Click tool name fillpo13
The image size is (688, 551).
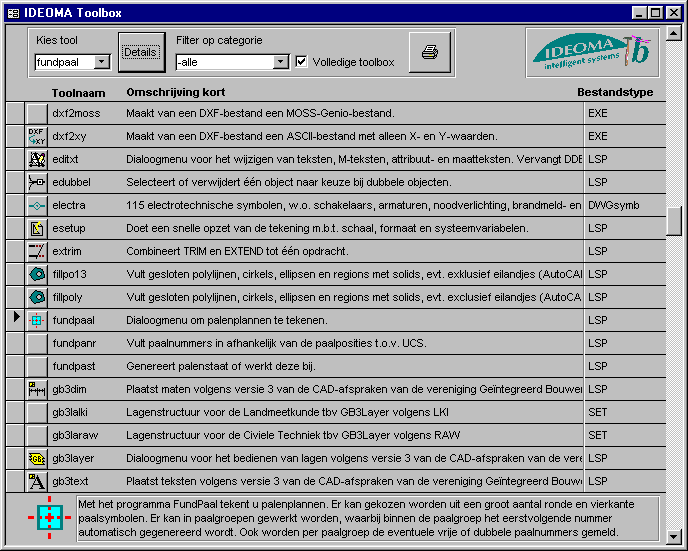(69, 274)
